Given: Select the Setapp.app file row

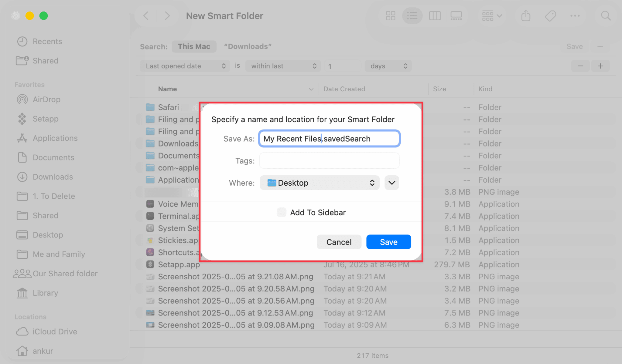Looking at the screenshot, I should coord(376,265).
